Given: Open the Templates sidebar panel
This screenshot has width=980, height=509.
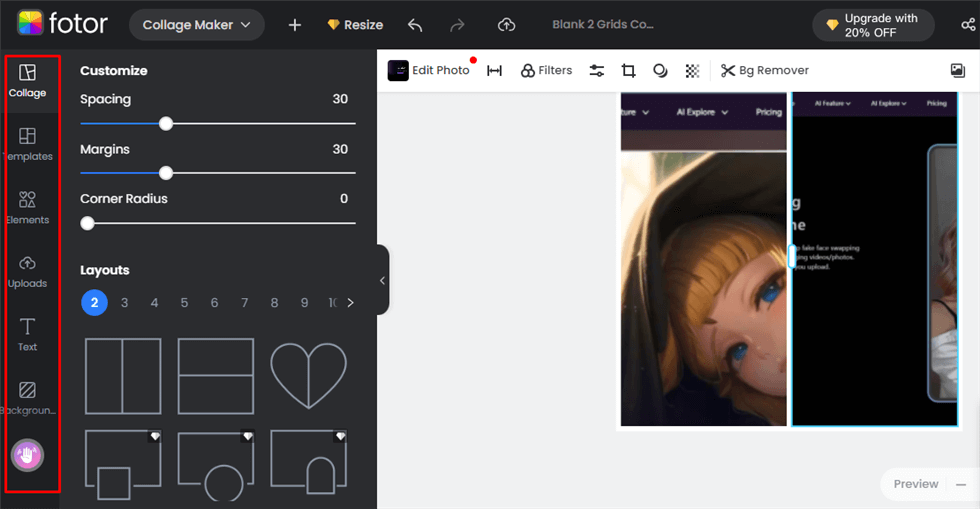Looking at the screenshot, I should tap(28, 145).
